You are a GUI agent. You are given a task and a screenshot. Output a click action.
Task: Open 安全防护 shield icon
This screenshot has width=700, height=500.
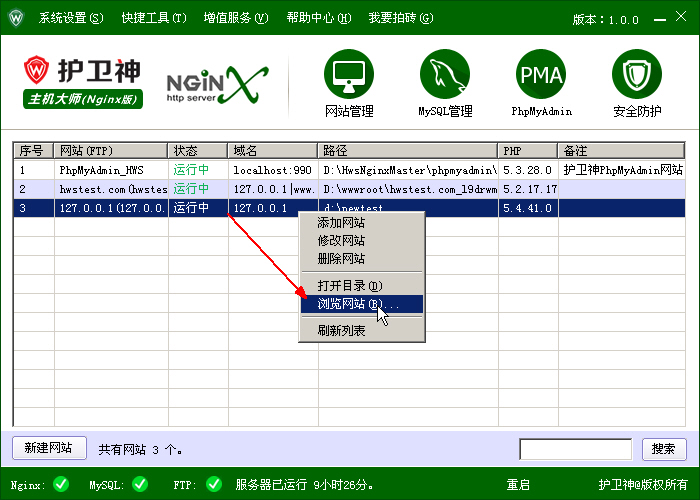[637, 74]
